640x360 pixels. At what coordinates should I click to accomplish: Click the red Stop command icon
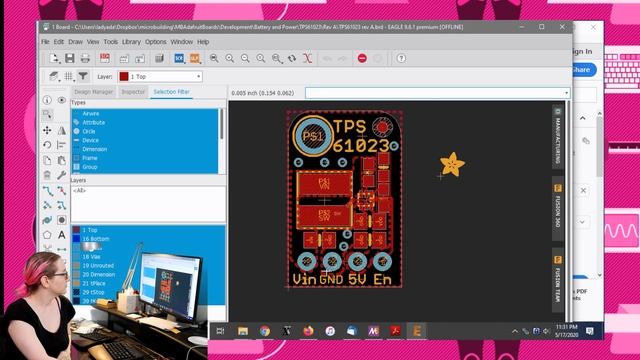(362, 58)
